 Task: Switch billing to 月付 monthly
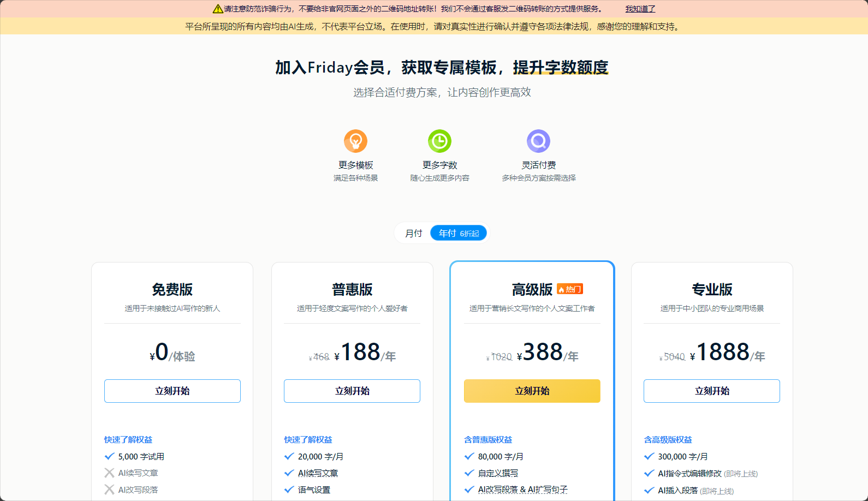[x=413, y=233]
